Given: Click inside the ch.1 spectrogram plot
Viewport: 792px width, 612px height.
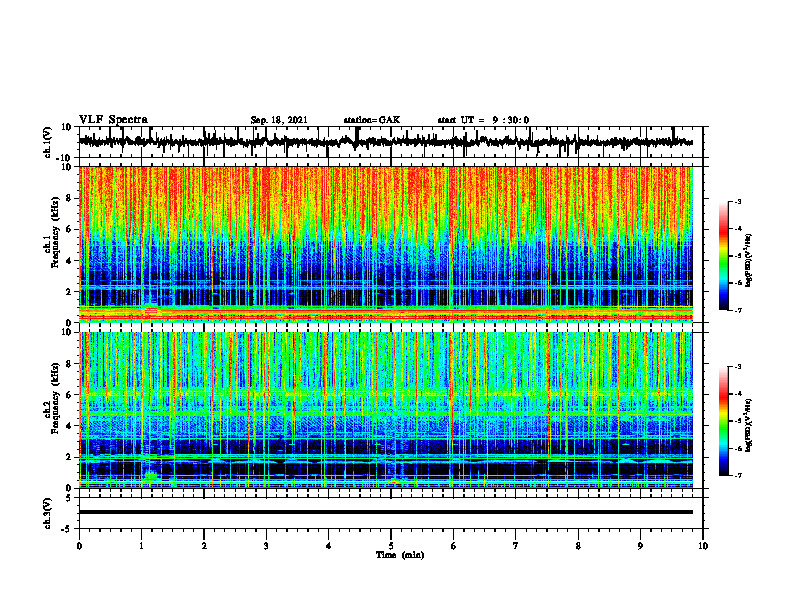Looking at the screenshot, I should [x=386, y=244].
